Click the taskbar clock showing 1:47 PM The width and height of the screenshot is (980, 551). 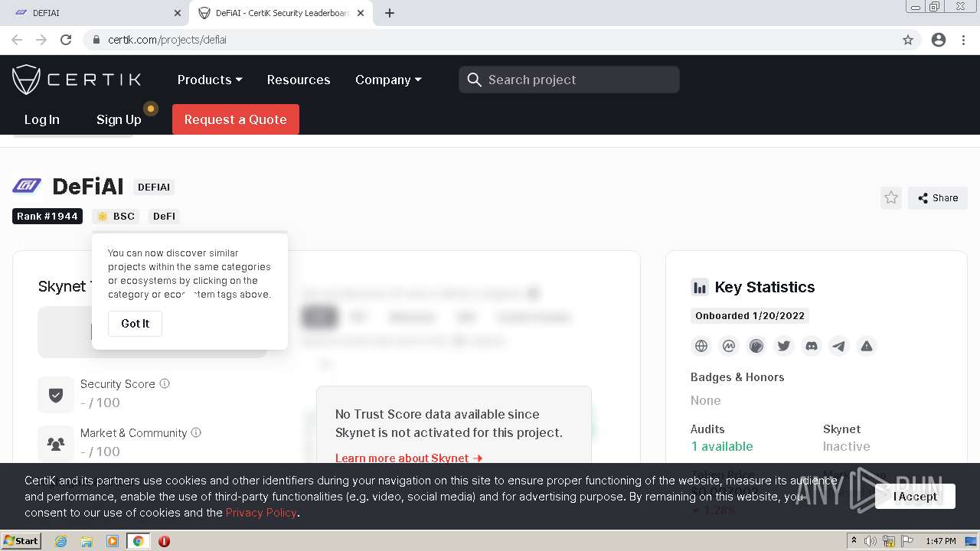click(x=940, y=541)
